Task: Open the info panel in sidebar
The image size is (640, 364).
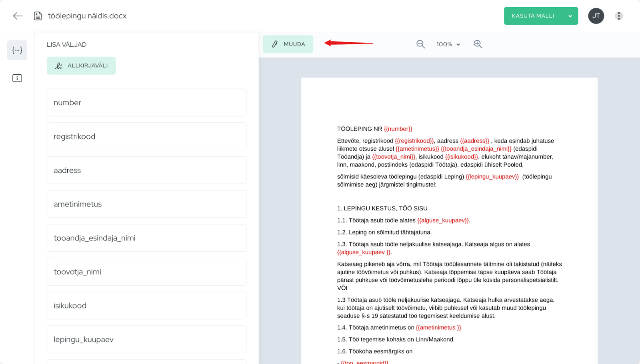Action: coord(17,78)
